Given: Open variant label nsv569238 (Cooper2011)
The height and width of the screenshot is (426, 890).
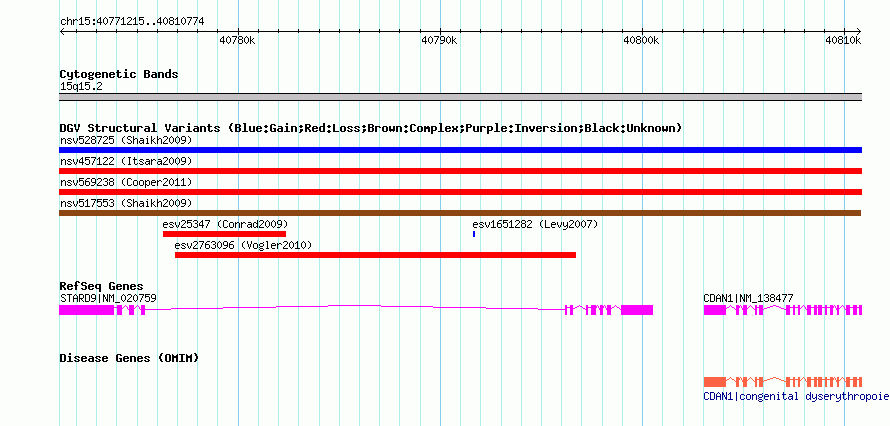Looking at the screenshot, I should (x=126, y=182).
